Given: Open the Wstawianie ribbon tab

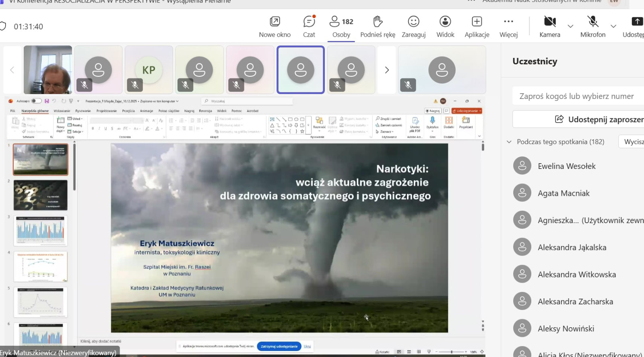Looking at the screenshot, I should coord(62,111).
